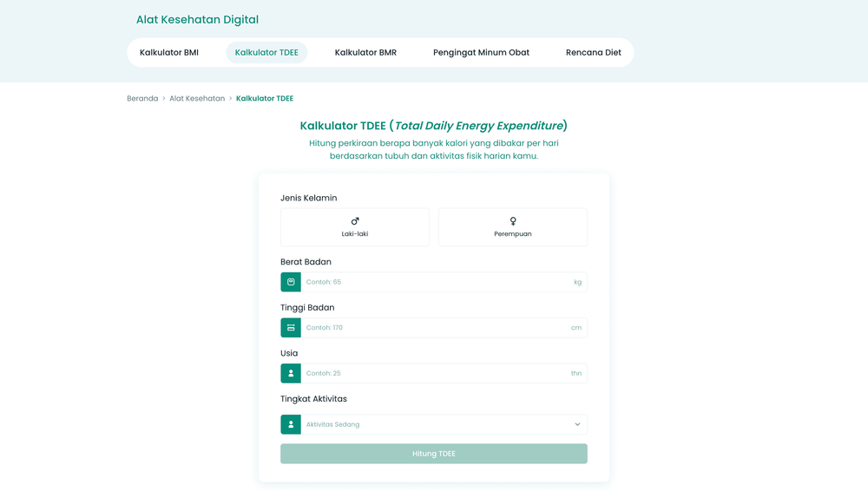The width and height of the screenshot is (868, 491).
Task: Click the male symbol icon above Laki-laki
Action: [355, 221]
